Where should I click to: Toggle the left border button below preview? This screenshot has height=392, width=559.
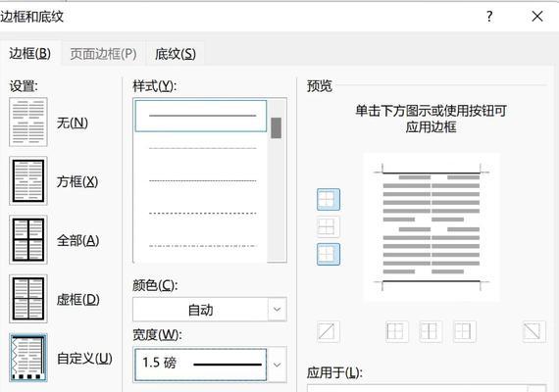point(397,331)
